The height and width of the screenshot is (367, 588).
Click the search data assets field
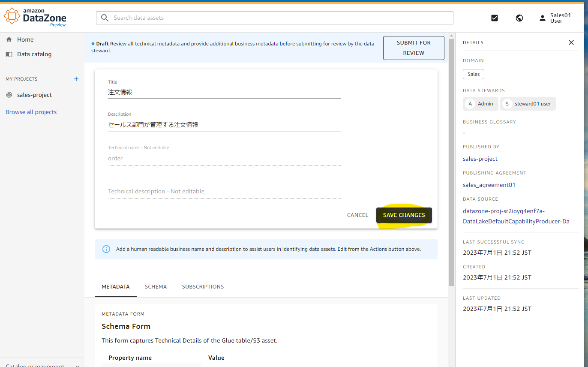coord(274,18)
